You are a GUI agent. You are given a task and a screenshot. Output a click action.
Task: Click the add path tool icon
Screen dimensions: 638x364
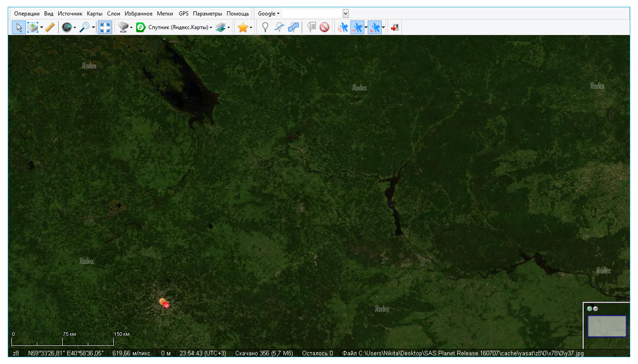[x=279, y=28]
